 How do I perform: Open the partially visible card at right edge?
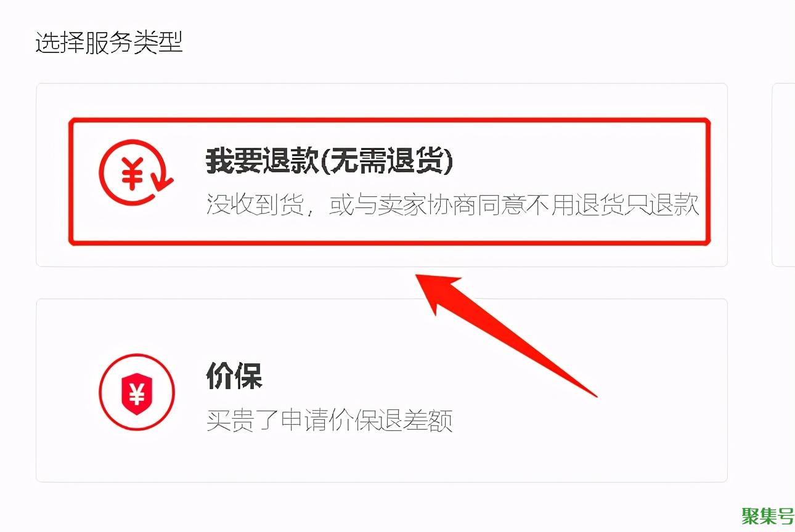click(783, 175)
